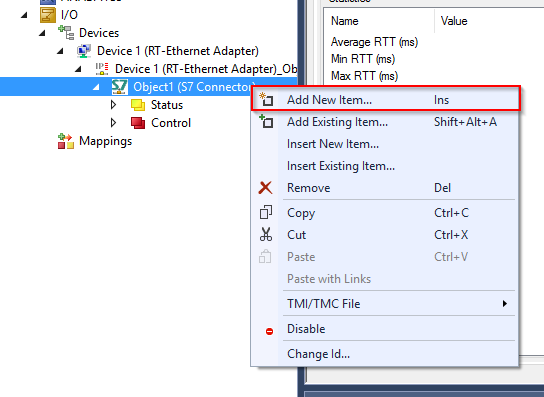Choose Add Existing Item... menu entry
This screenshot has width=544, height=397.
pos(386,122)
